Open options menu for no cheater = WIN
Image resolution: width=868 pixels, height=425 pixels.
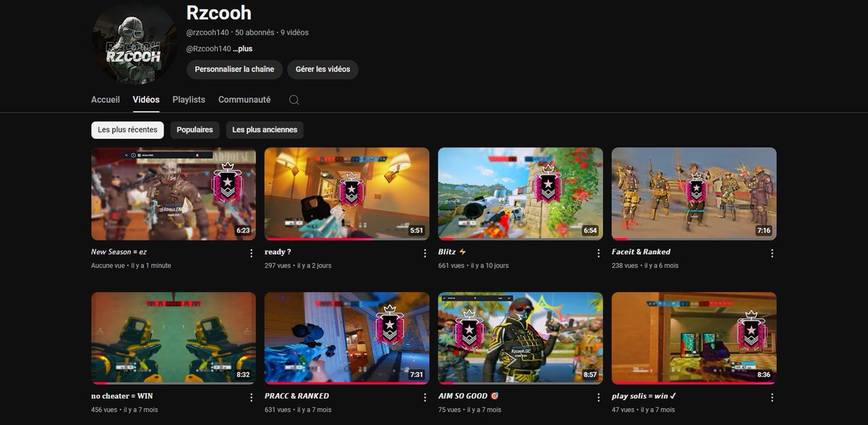[252, 398]
